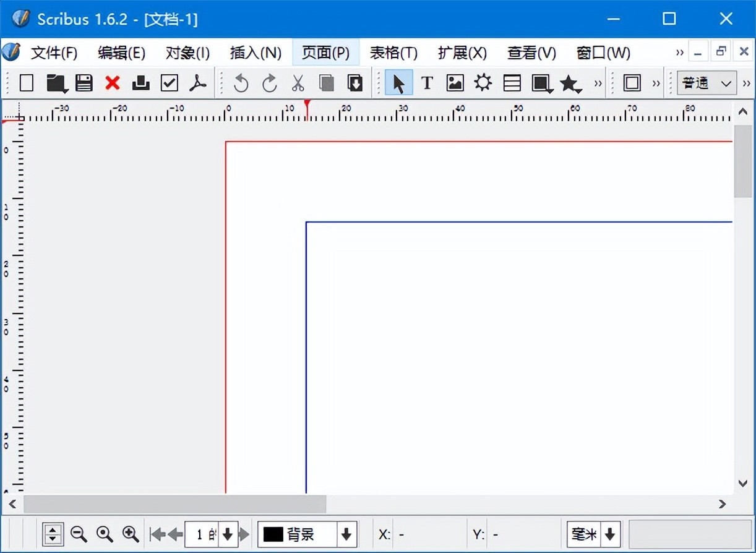Reset zoom to 100% magnifier
Image resolution: width=756 pixels, height=553 pixels.
[105, 534]
